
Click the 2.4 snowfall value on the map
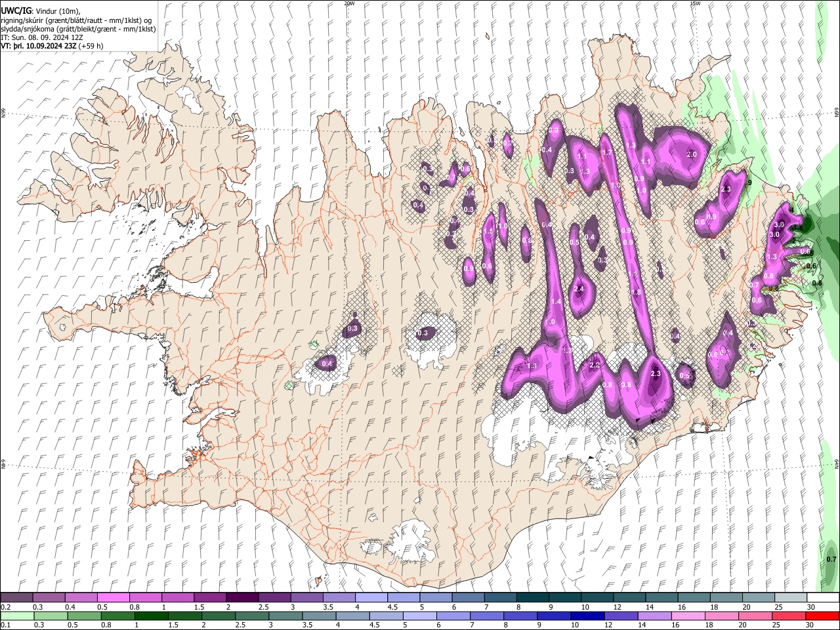(x=579, y=289)
